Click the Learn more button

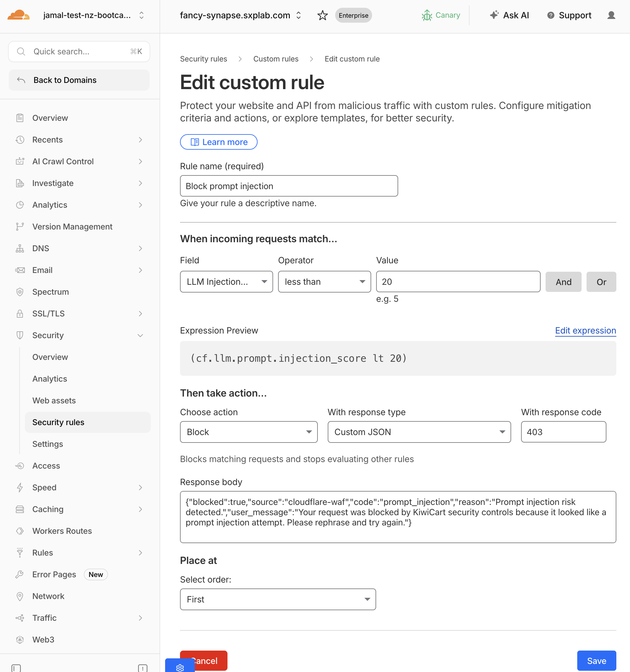pos(218,142)
